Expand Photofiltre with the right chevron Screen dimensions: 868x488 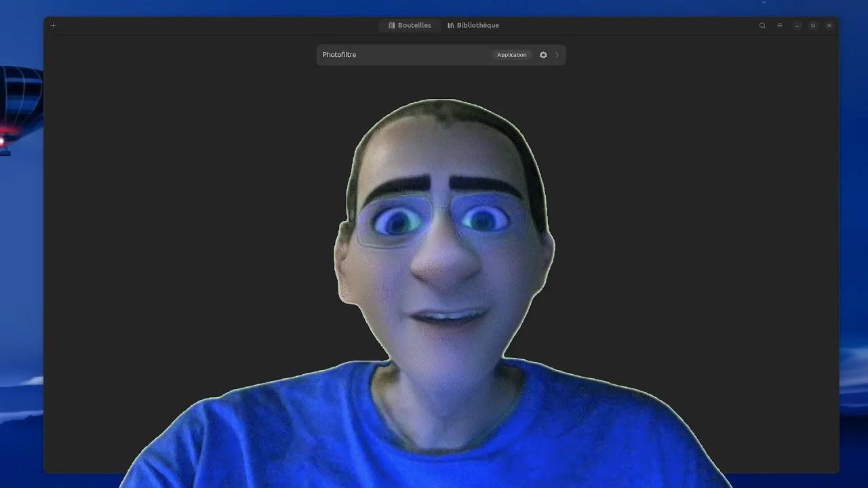click(x=557, y=55)
